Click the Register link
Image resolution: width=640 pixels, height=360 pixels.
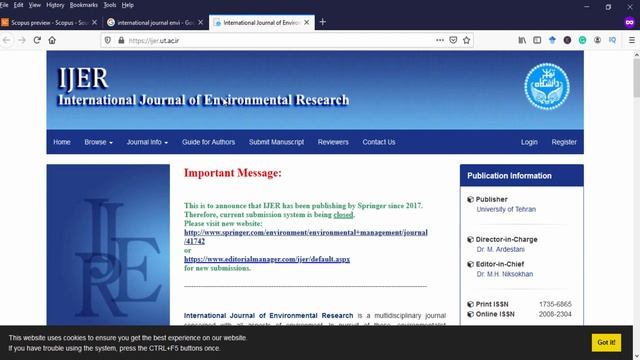(x=564, y=142)
